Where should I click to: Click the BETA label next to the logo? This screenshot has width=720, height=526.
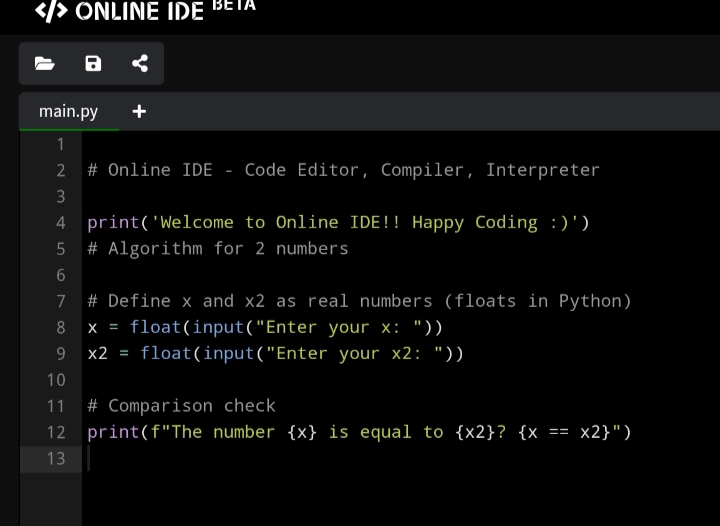point(234,5)
